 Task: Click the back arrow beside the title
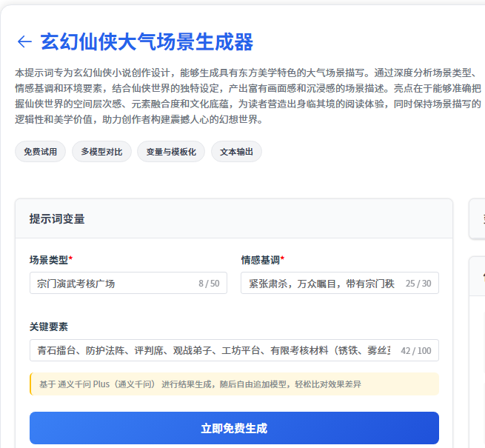pyautogui.click(x=24, y=41)
